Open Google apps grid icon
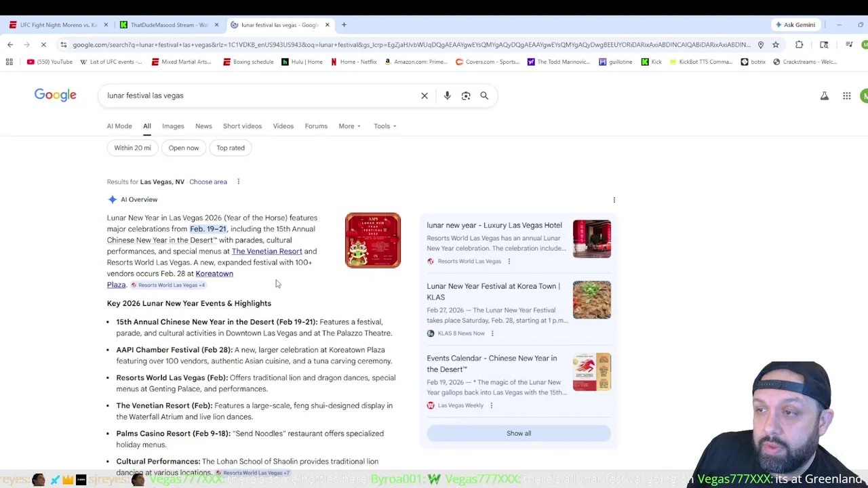Viewport: 868px width, 488px height. [847, 96]
